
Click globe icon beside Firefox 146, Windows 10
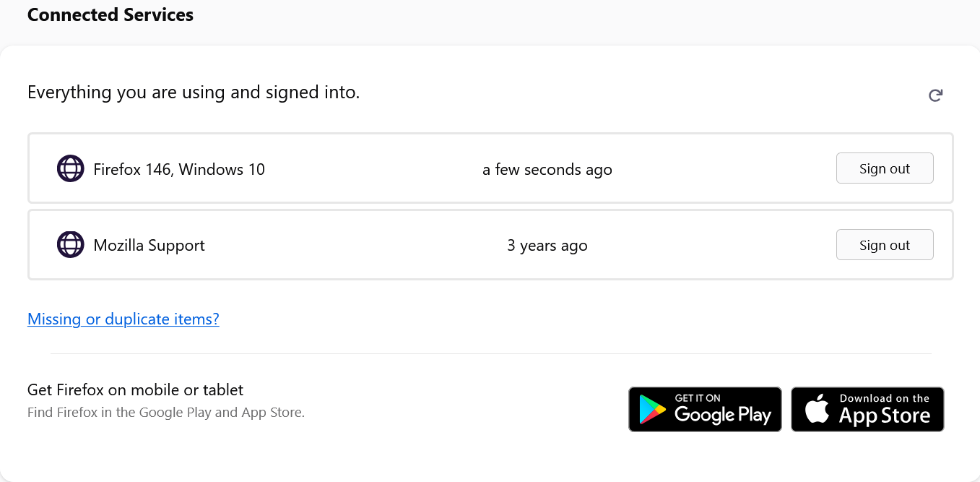point(70,169)
